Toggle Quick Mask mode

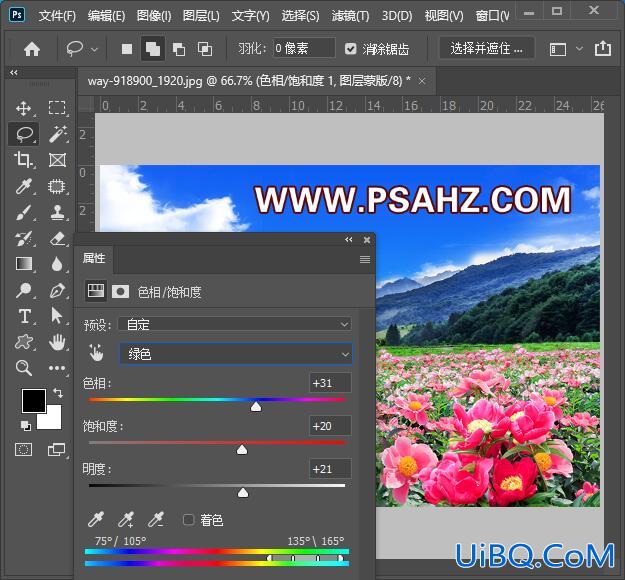pos(24,450)
